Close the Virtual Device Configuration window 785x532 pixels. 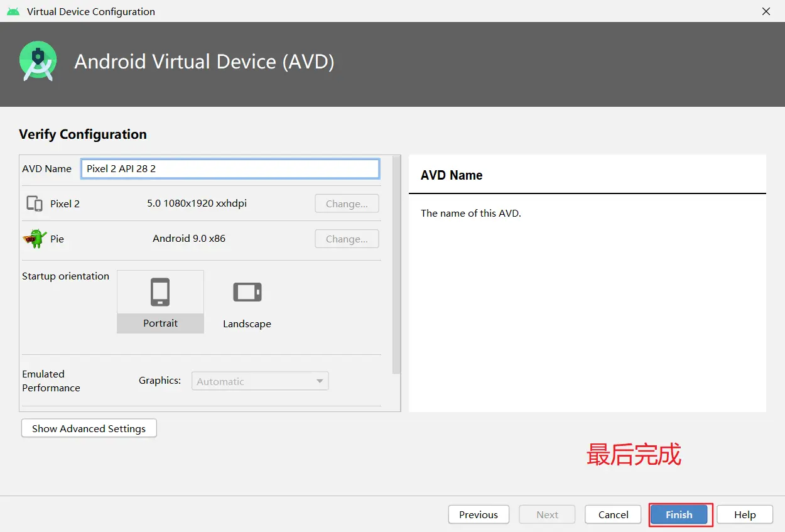coord(766,11)
